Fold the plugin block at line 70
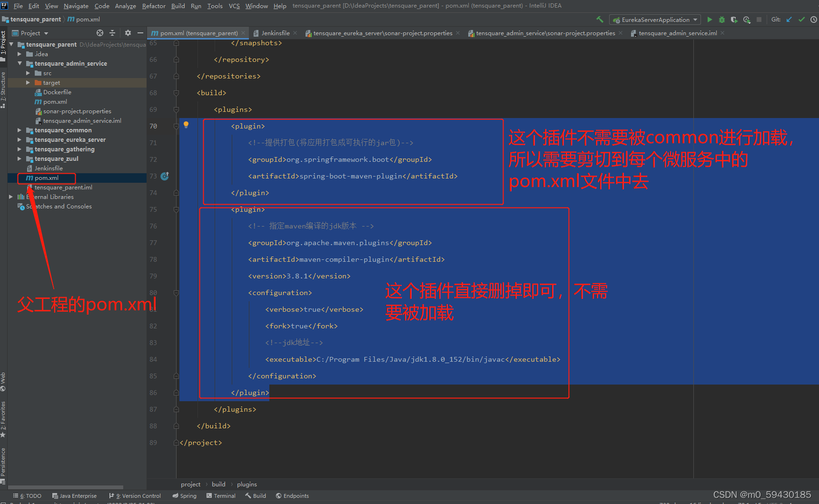This screenshot has height=504, width=819. pos(176,126)
